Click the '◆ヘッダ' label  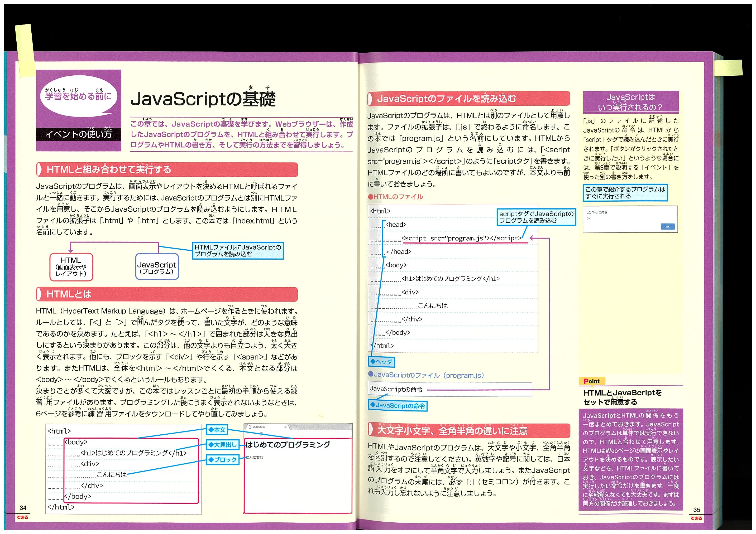click(x=381, y=362)
